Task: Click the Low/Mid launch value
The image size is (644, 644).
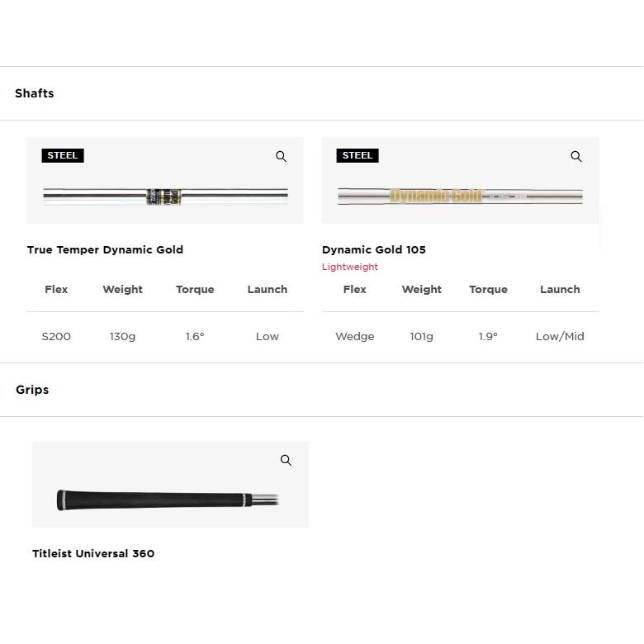Action: click(560, 336)
